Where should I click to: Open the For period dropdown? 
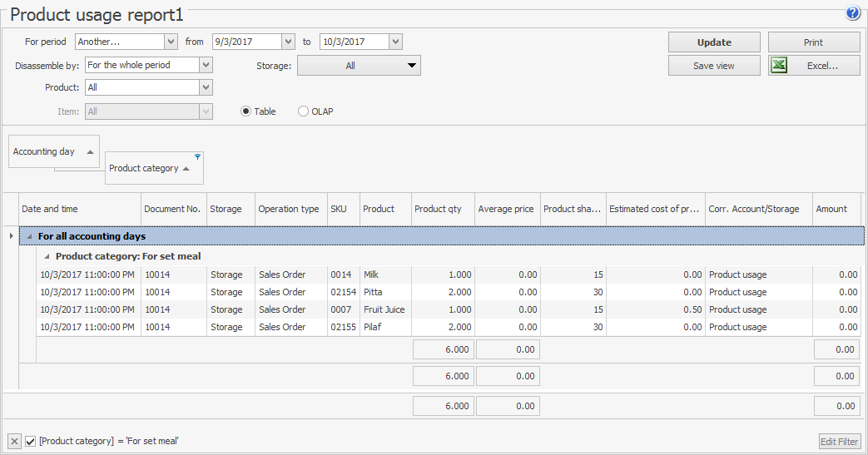coord(171,42)
